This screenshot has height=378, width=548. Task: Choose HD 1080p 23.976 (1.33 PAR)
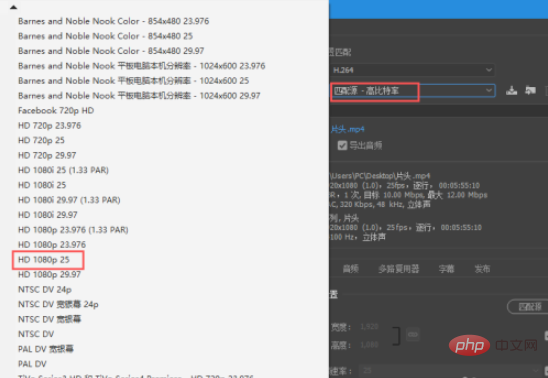[73, 230]
